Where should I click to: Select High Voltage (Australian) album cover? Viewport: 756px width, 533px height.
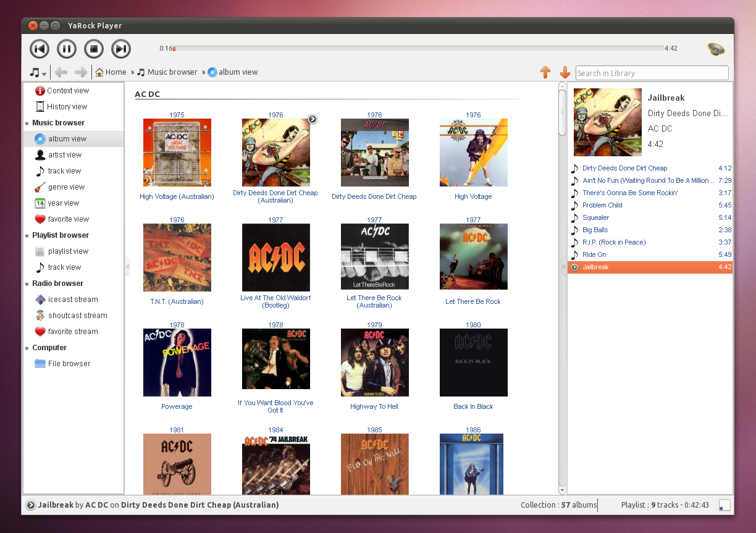click(x=177, y=153)
